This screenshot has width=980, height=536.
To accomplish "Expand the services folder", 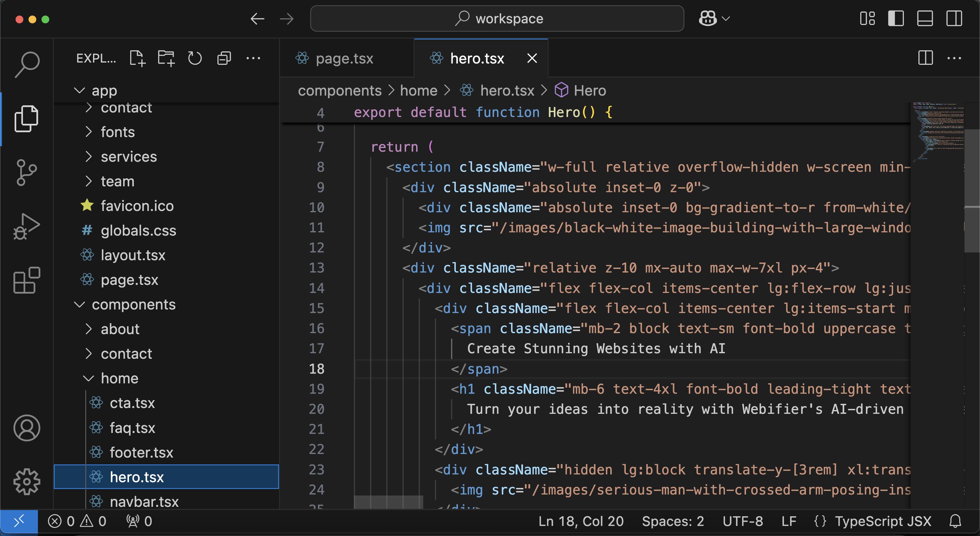I will click(x=166, y=157).
